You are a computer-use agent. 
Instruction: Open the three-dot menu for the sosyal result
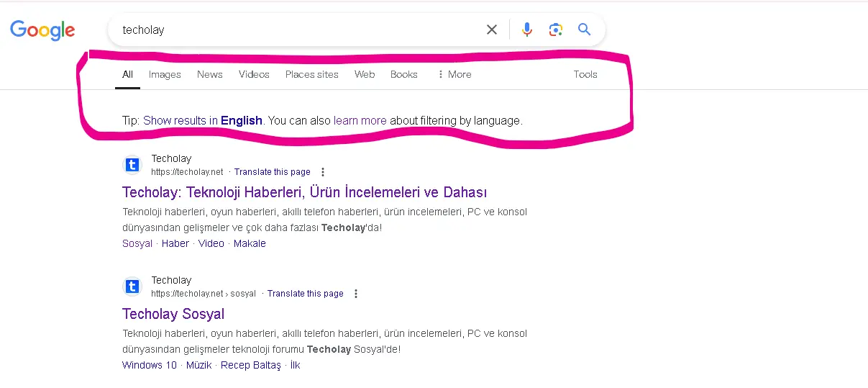tap(356, 294)
